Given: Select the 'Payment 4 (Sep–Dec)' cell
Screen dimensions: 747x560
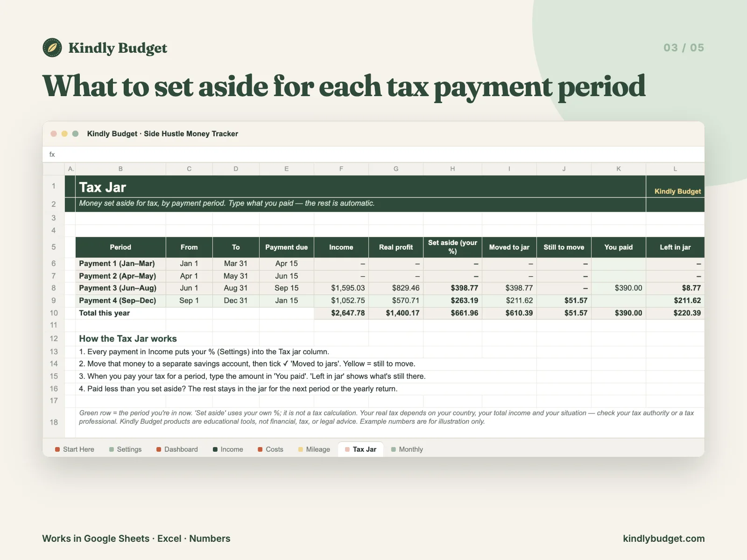Looking at the screenshot, I should coord(120,301).
